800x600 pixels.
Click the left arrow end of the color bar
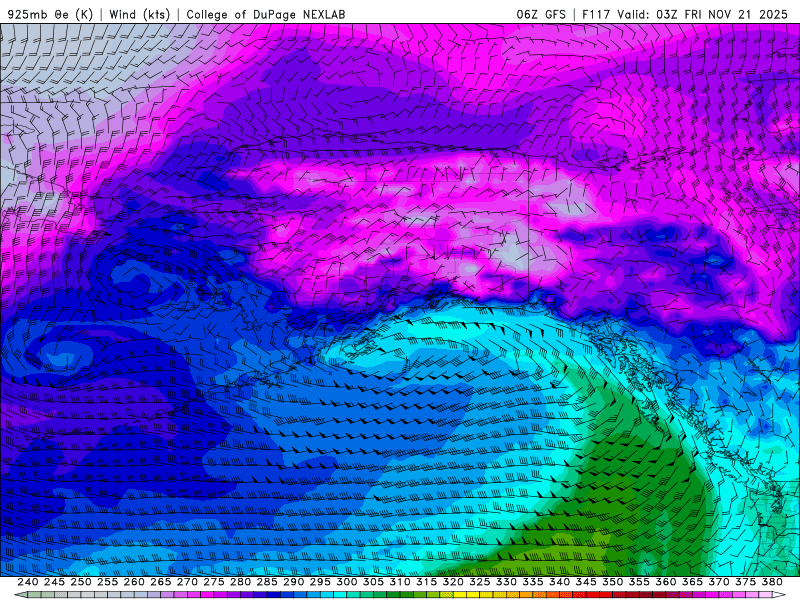point(19,595)
